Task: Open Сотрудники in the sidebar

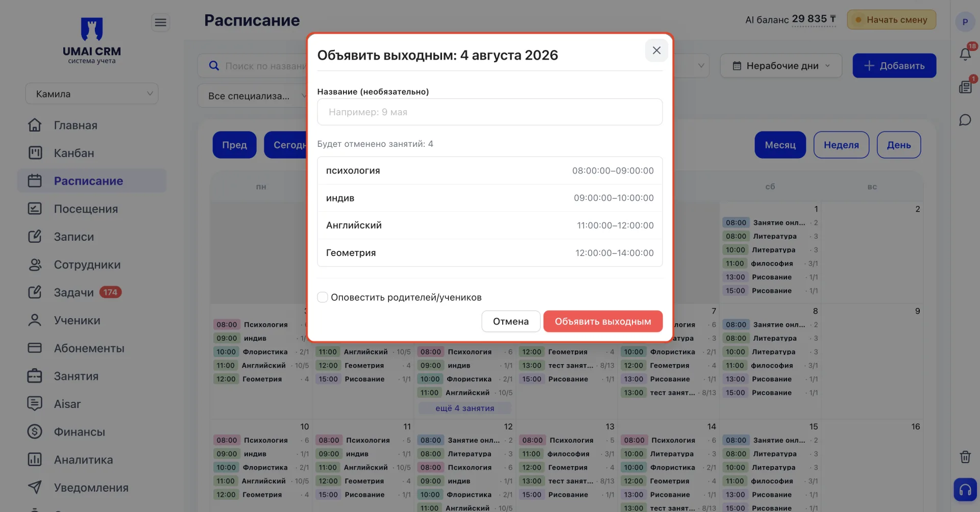Action: coord(87,264)
